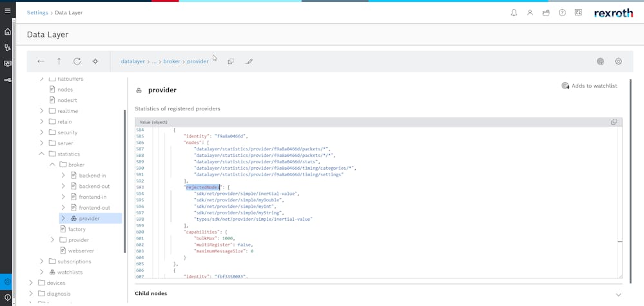Image resolution: width=644 pixels, height=306 pixels.
Task: Copy the value object content
Action: click(x=614, y=121)
